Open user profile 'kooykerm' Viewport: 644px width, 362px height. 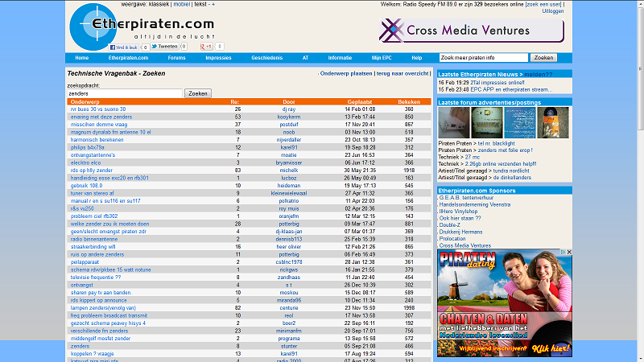pyautogui.click(x=289, y=117)
